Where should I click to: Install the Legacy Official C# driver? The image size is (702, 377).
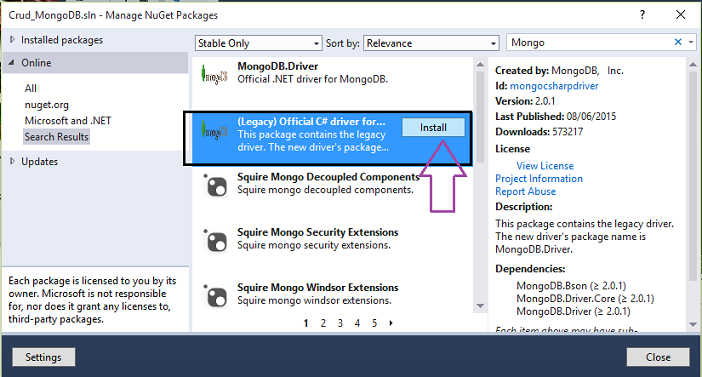(x=433, y=128)
